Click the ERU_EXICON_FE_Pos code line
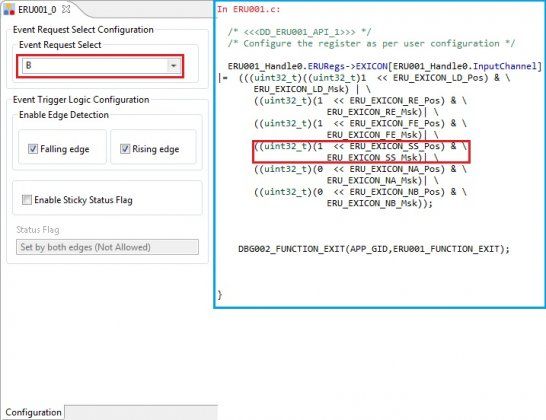Viewport: 546px width, 420px height. [x=360, y=123]
